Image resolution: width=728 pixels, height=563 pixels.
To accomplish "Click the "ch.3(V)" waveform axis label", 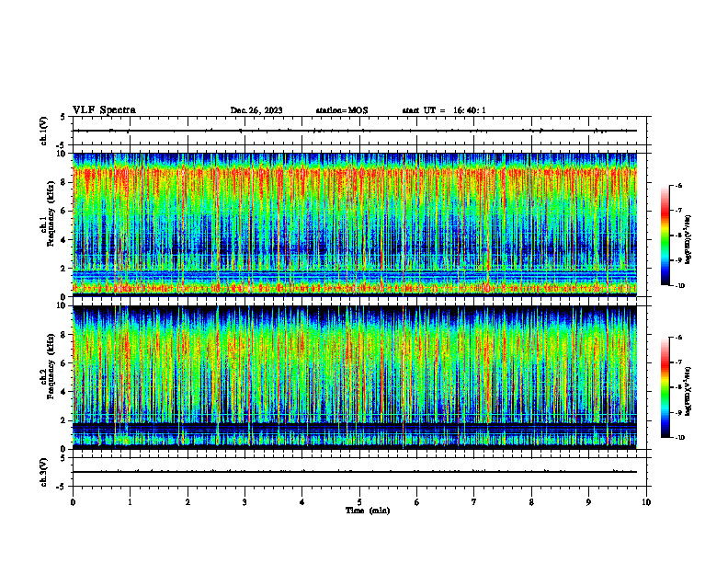I will click(44, 472).
